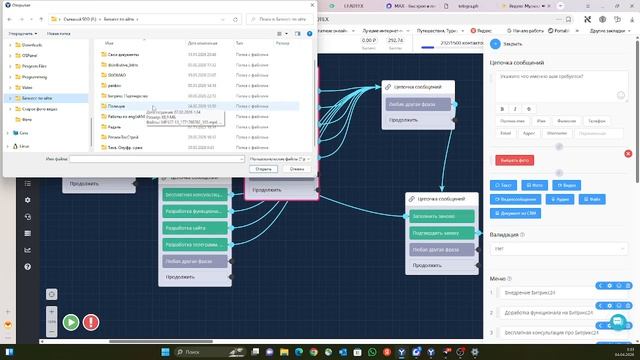Remove the photo block with red cross
Viewport: 640px width, 360px height.
(628, 153)
